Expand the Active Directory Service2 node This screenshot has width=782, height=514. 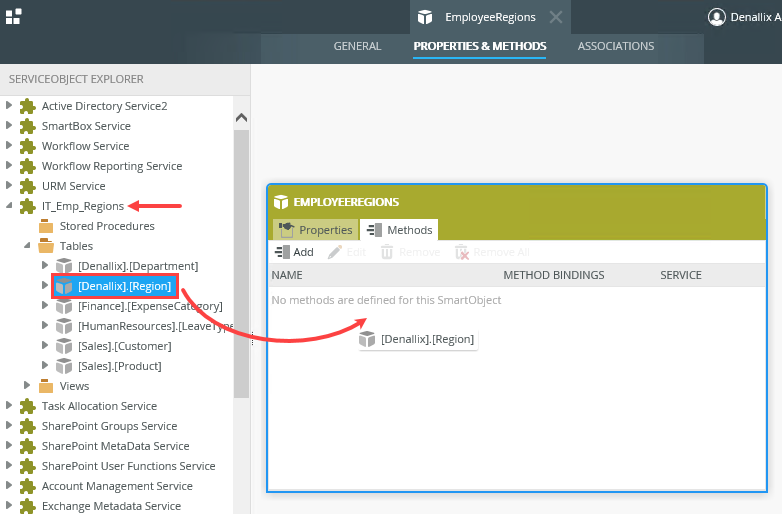click(8, 106)
